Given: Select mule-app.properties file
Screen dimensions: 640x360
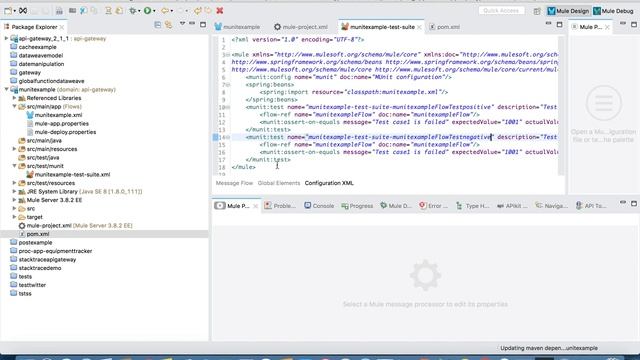Looking at the screenshot, I should (x=62, y=124).
